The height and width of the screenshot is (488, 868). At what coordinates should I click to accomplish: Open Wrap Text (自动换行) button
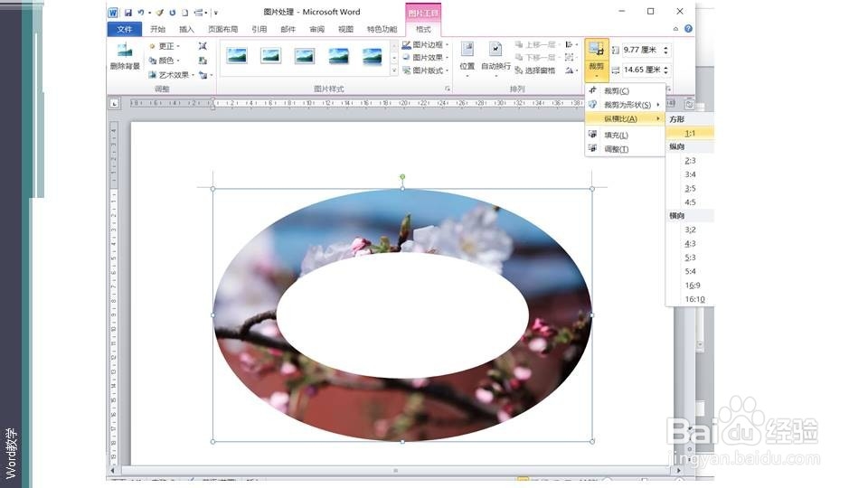[495, 58]
